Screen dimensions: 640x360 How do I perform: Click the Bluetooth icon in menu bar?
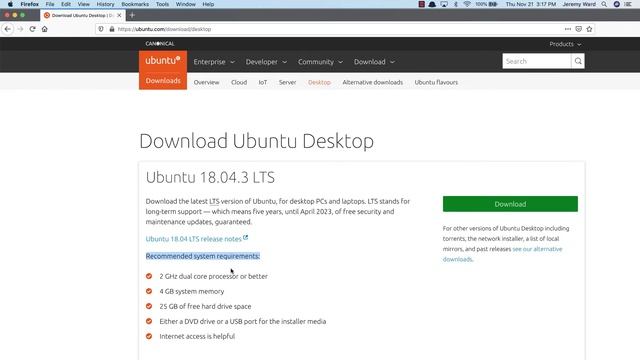[456, 4]
